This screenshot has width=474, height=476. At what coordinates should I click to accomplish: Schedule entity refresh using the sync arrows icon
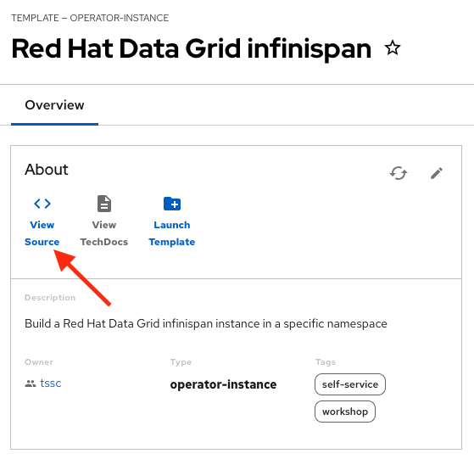click(x=399, y=173)
